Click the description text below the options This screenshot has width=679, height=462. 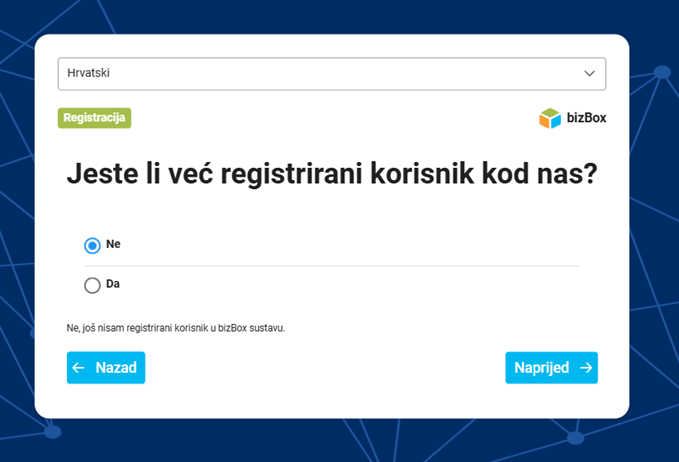pos(176,328)
